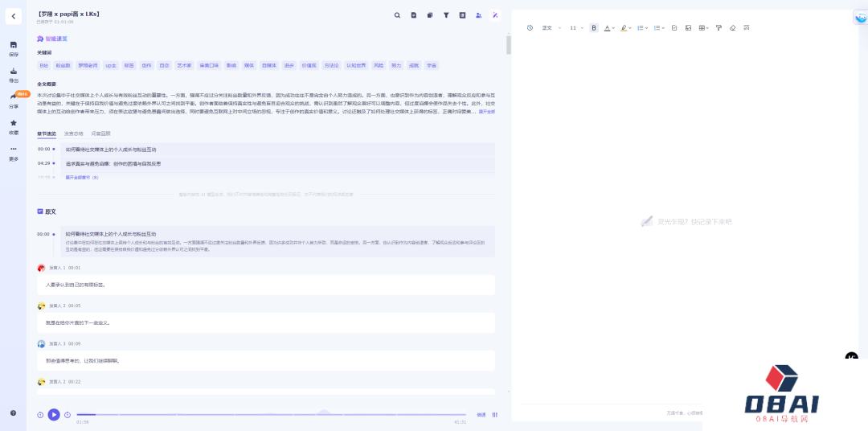Click the speaker management people icon

[x=479, y=15]
